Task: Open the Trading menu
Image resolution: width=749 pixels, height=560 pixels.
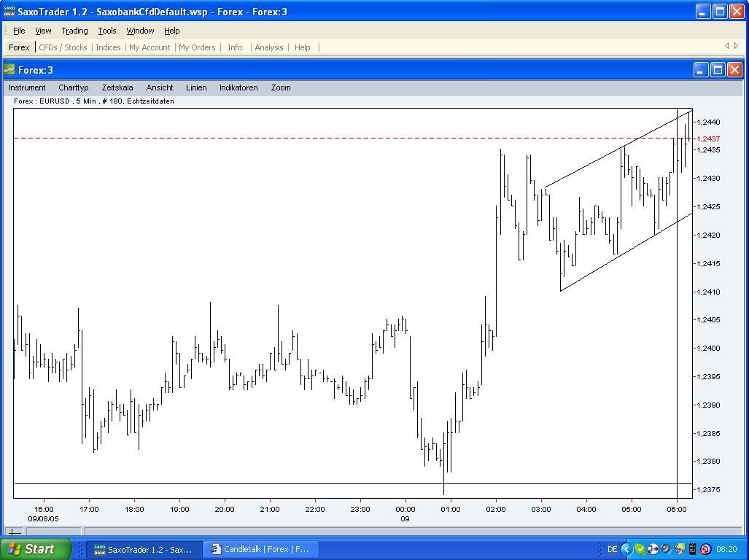Action: [x=74, y=31]
